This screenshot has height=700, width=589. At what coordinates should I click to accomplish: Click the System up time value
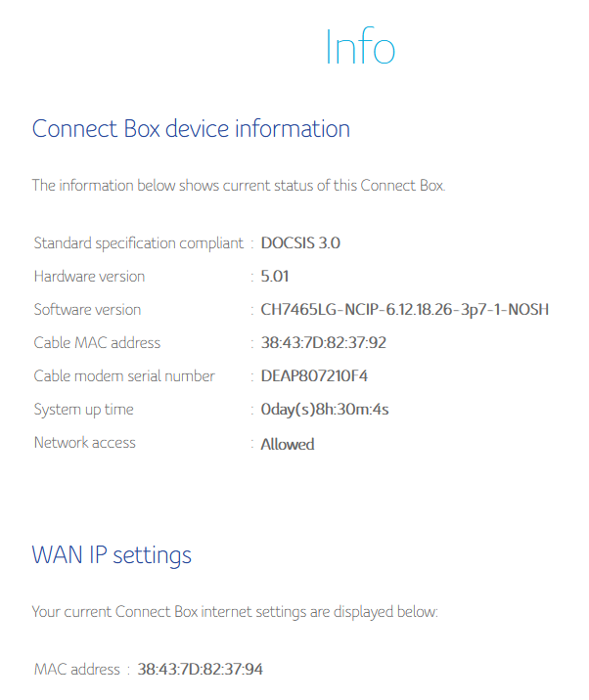(x=325, y=410)
